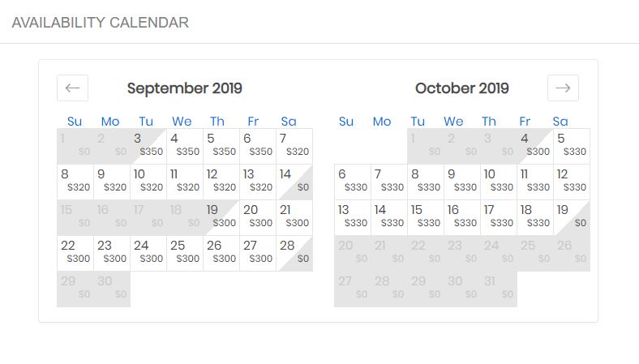The height and width of the screenshot is (364, 639).
Task: Select October 12 priced $330
Action: [571, 182]
